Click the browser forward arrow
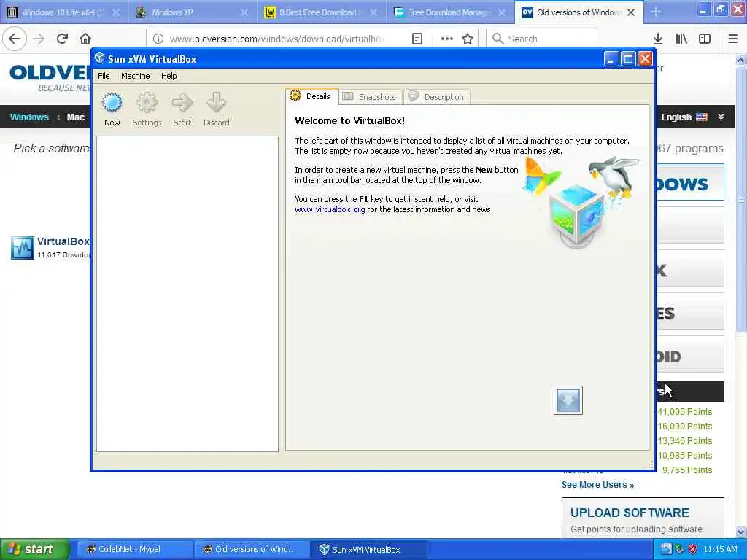The image size is (747, 560). tap(39, 39)
